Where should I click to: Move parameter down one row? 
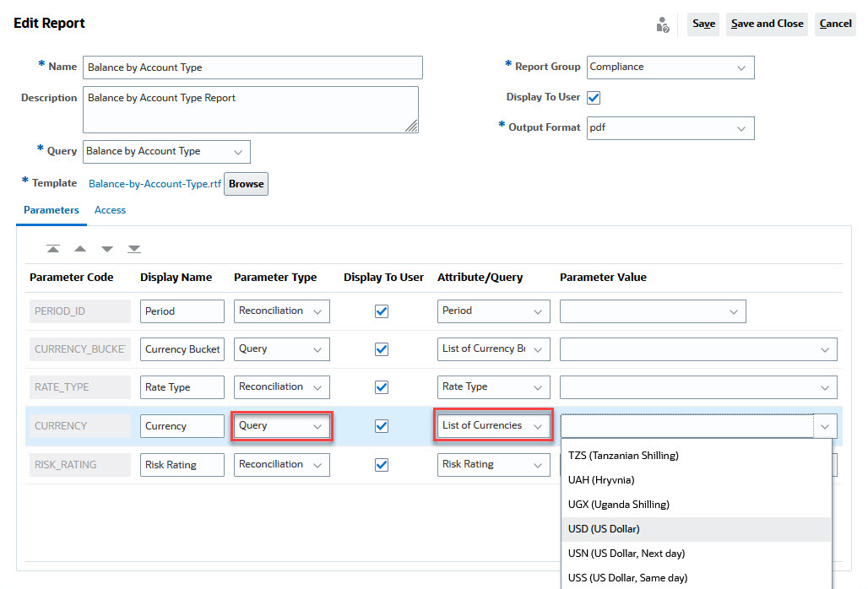tap(107, 249)
